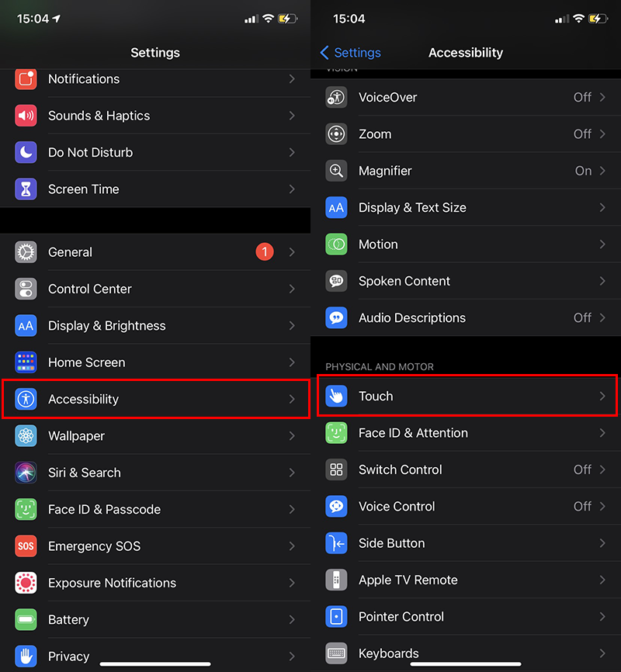Open VoiceOver Off status setting
This screenshot has width=621, height=672.
pyautogui.click(x=582, y=97)
